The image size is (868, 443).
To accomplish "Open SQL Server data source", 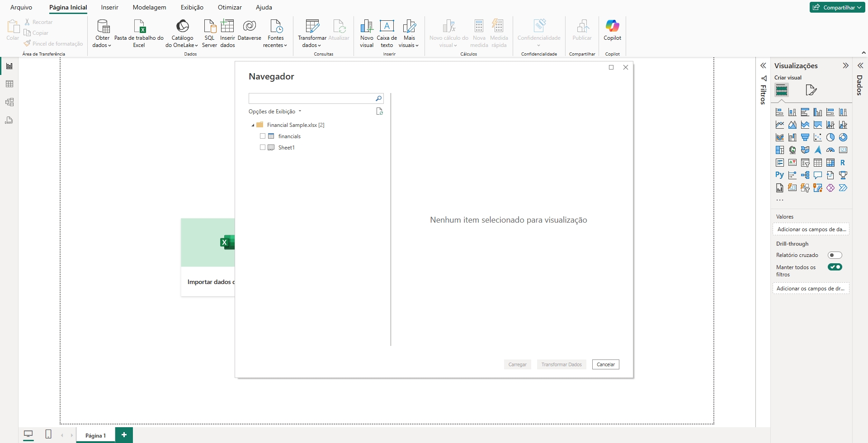I will 209,33.
